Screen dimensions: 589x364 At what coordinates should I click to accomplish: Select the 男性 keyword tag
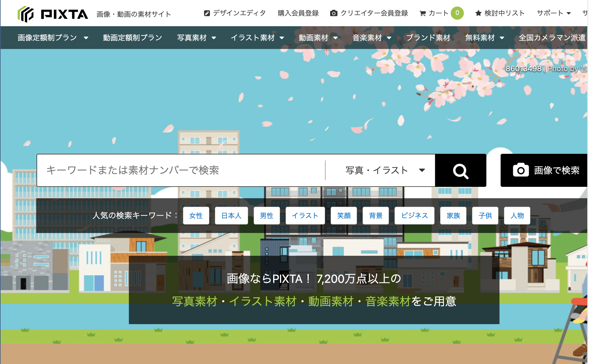coord(267,216)
